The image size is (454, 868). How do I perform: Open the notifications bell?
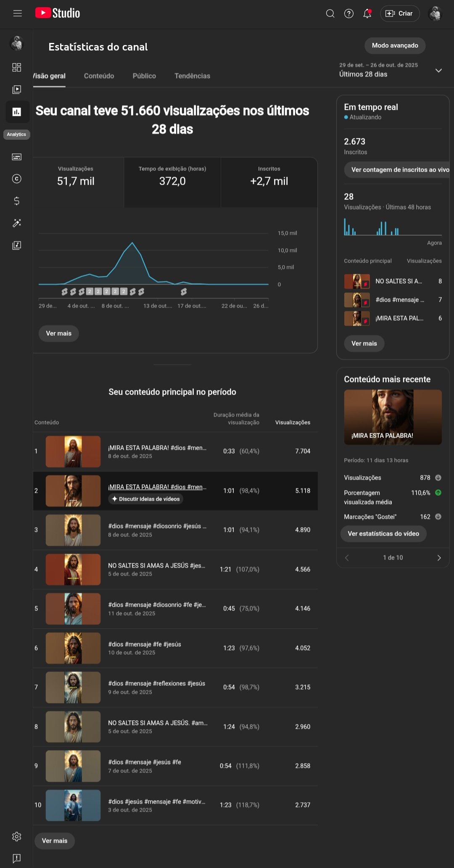tap(367, 13)
